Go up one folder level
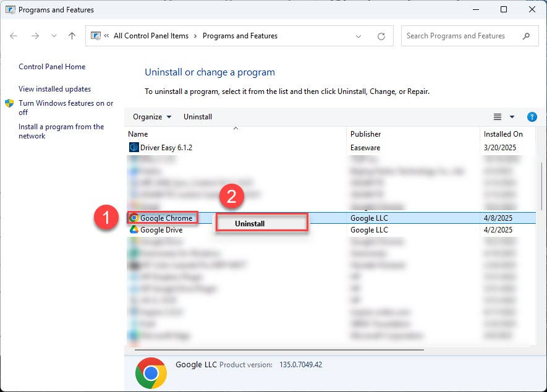This screenshot has width=547, height=392. 72,36
